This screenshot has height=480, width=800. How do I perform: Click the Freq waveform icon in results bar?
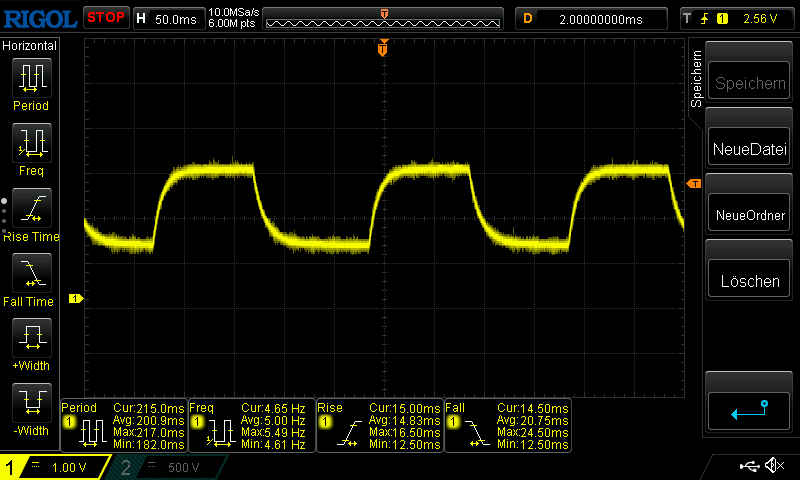point(220,434)
